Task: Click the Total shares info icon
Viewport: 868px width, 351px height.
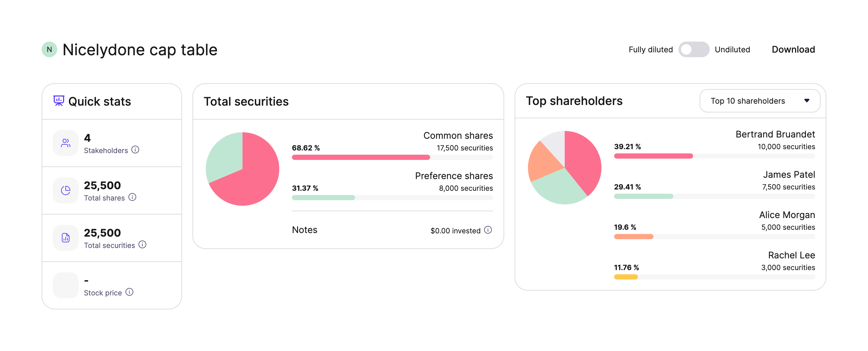Action: pyautogui.click(x=132, y=197)
